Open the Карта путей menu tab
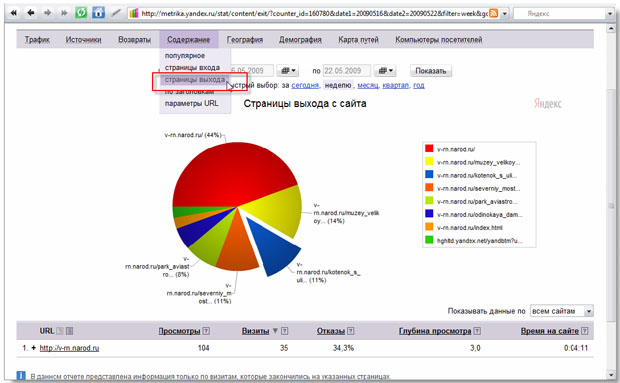 pos(358,40)
